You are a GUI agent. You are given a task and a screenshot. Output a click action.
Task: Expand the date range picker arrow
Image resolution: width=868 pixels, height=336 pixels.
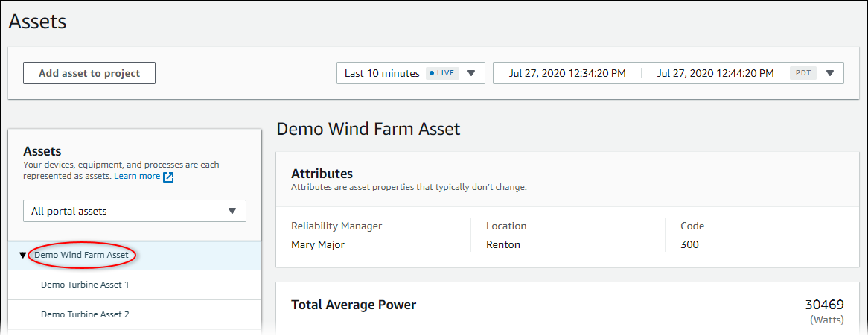pyautogui.click(x=830, y=73)
